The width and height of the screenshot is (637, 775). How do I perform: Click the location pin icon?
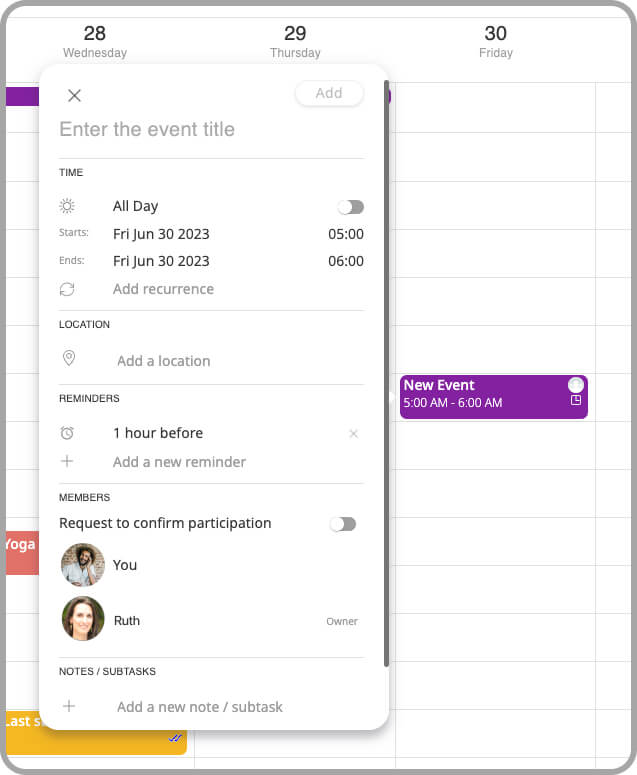point(69,359)
